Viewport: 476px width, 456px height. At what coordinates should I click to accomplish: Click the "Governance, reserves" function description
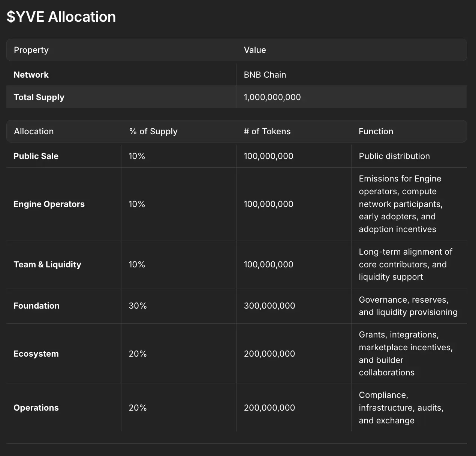tap(408, 306)
